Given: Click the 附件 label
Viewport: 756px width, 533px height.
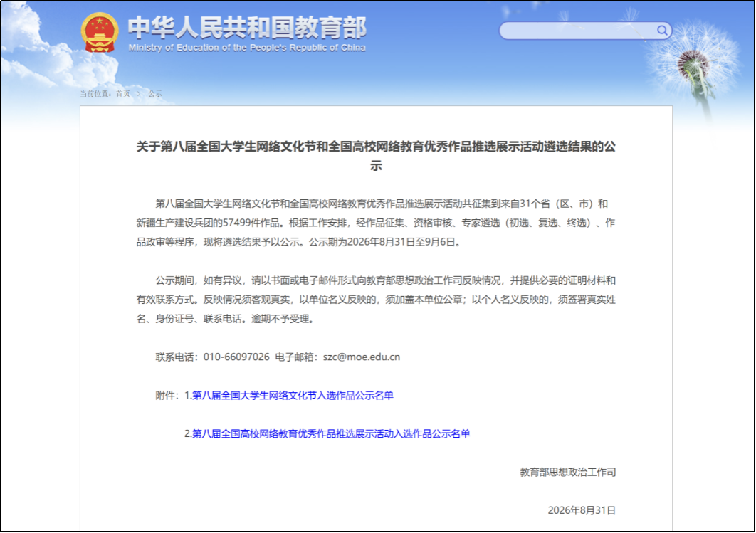Looking at the screenshot, I should point(167,395).
